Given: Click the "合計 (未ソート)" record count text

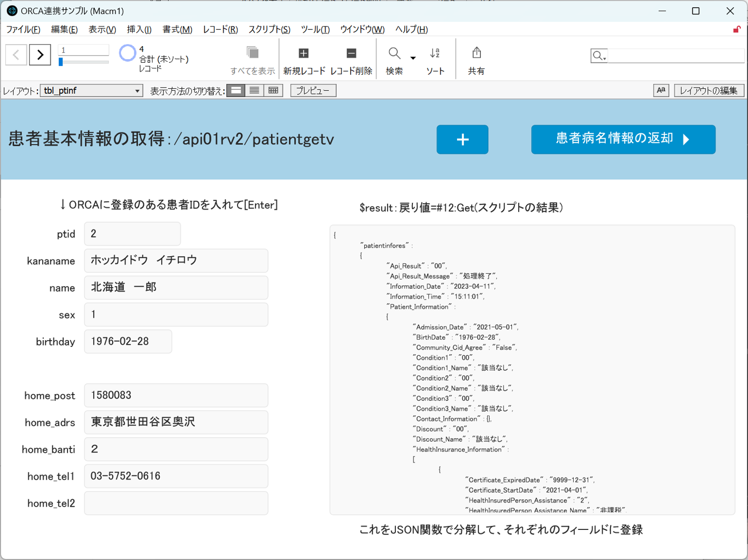Looking at the screenshot, I should coord(164,59).
